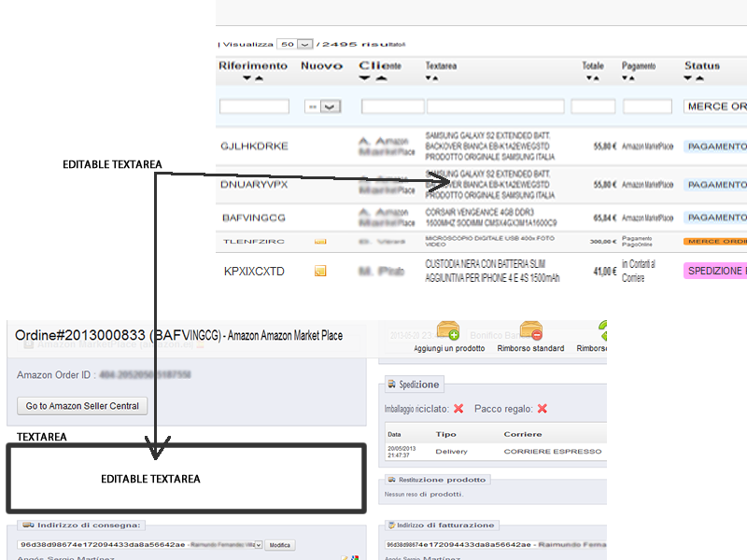The width and height of the screenshot is (747, 560).
Task: Click the CORSAIR VENGEANCE 4GB DDR3 textarea cell
Action: tap(491, 217)
